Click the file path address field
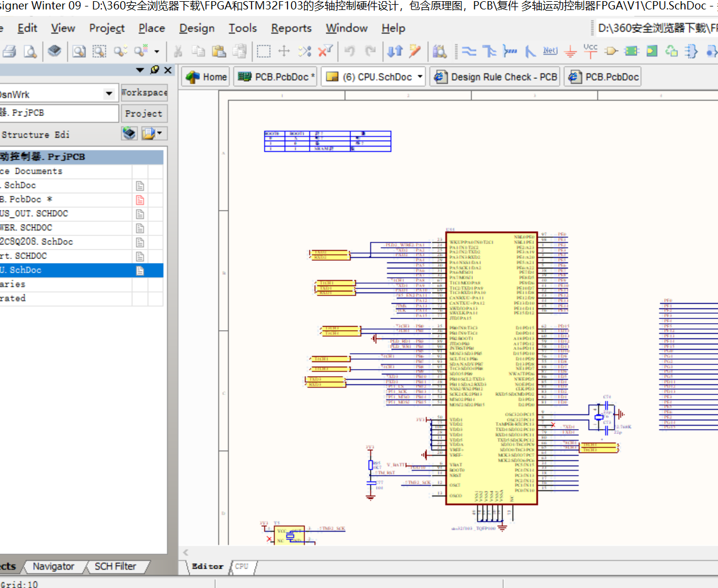The width and height of the screenshot is (718, 588). [x=656, y=28]
